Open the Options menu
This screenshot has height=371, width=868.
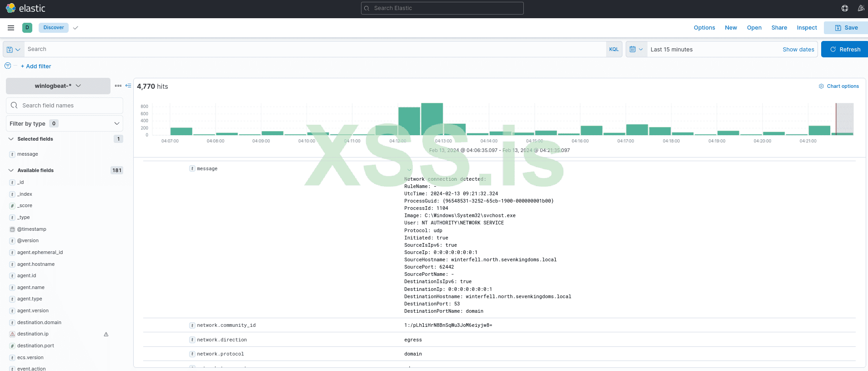coord(704,28)
